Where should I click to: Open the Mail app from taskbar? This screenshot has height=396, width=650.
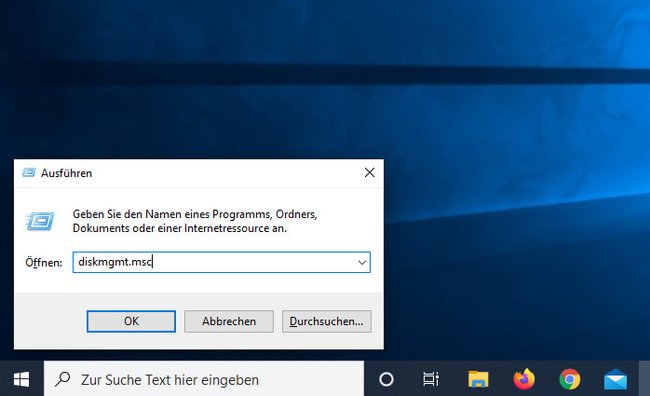[x=615, y=379]
